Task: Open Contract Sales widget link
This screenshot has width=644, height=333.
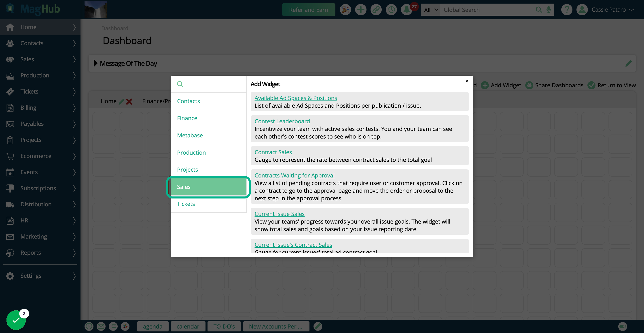Action: tap(273, 152)
